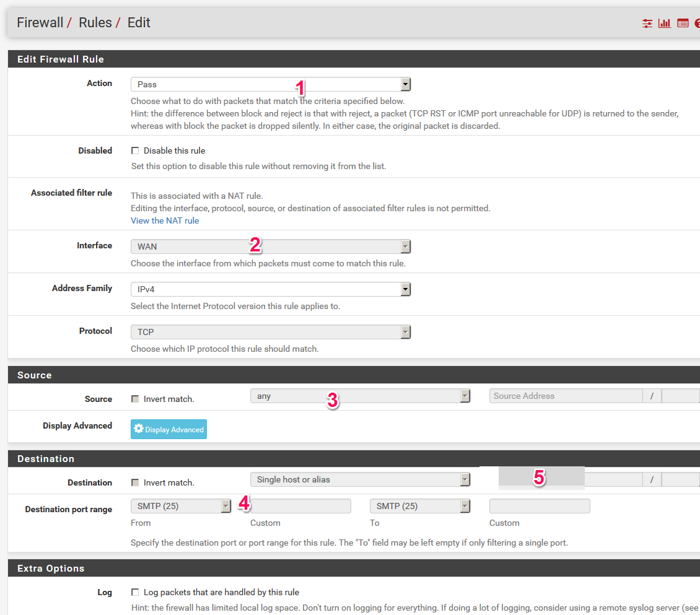Open the status bar-chart icon
Image resolution: width=700 pixels, height=615 pixels.
pos(664,23)
